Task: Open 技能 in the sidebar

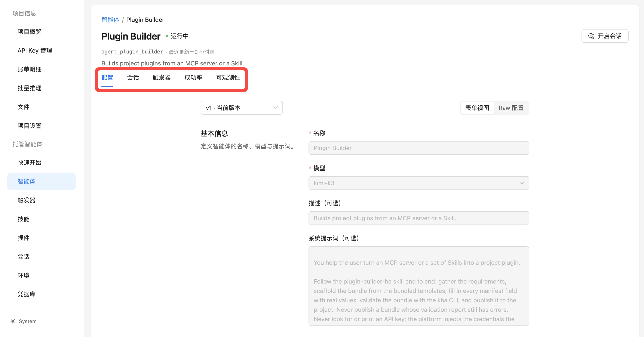Action: (24, 219)
